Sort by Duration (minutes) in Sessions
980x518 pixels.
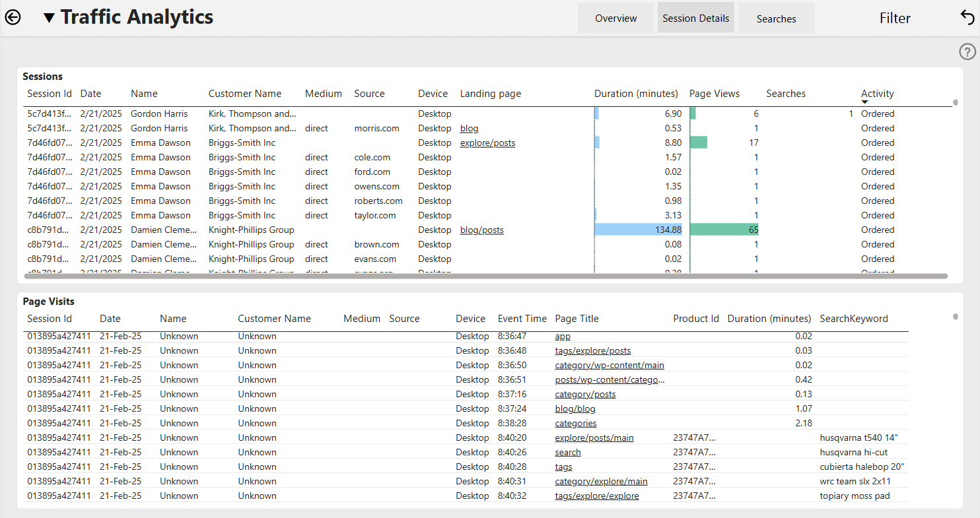tap(636, 94)
